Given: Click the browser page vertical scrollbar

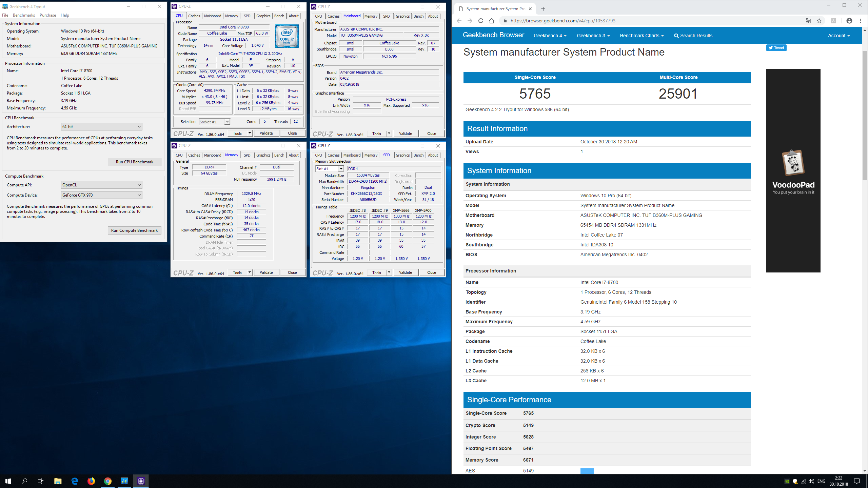Looking at the screenshot, I should click(865, 115).
